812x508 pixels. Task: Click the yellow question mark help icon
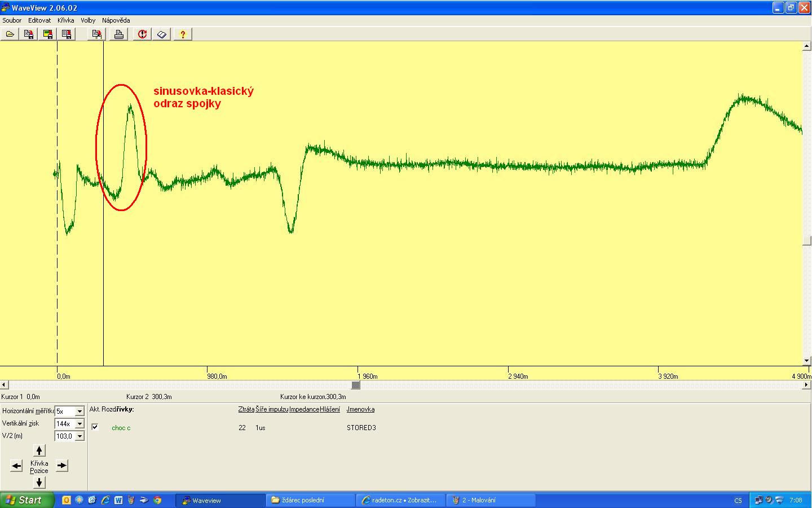click(183, 34)
